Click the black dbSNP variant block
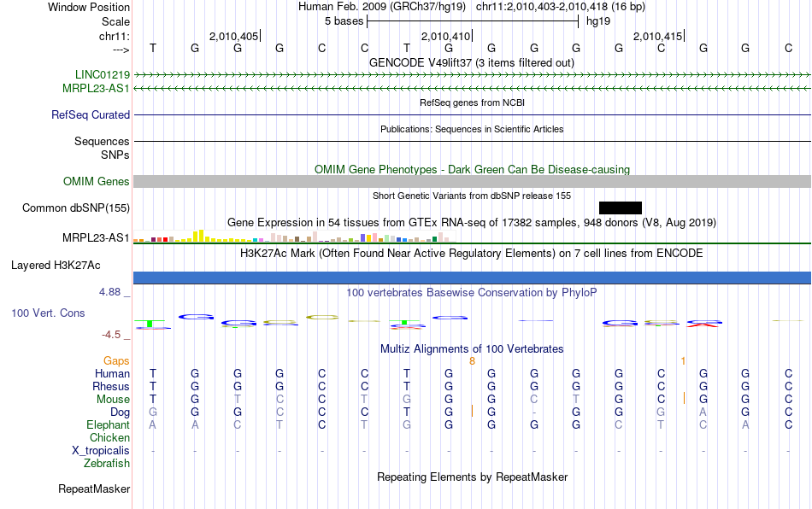 pos(621,208)
